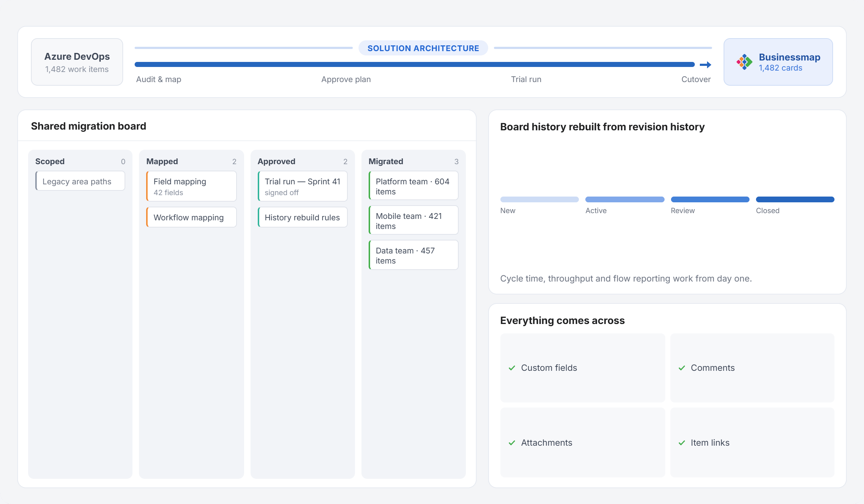864x504 pixels.
Task: Select the Comments tile
Action: click(752, 368)
